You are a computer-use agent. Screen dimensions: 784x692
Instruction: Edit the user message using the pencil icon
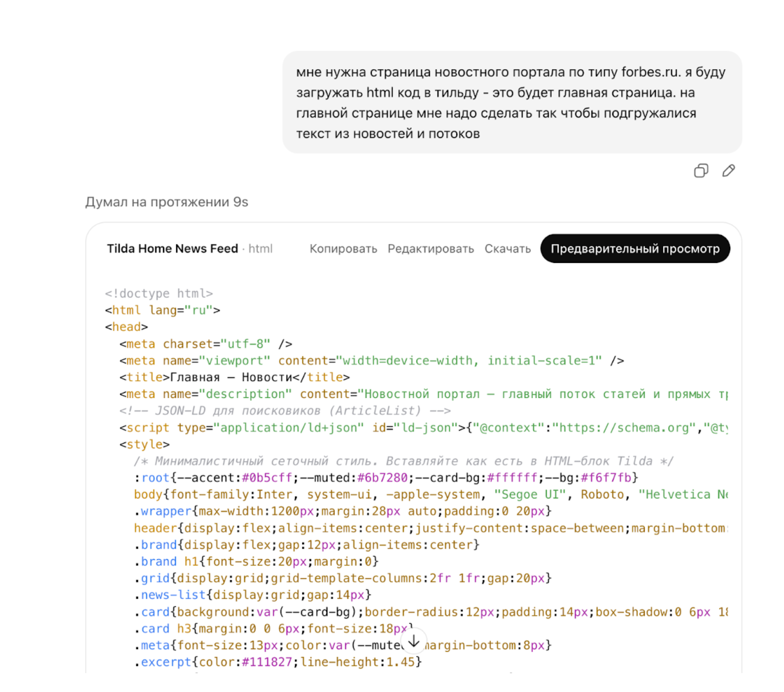click(728, 171)
